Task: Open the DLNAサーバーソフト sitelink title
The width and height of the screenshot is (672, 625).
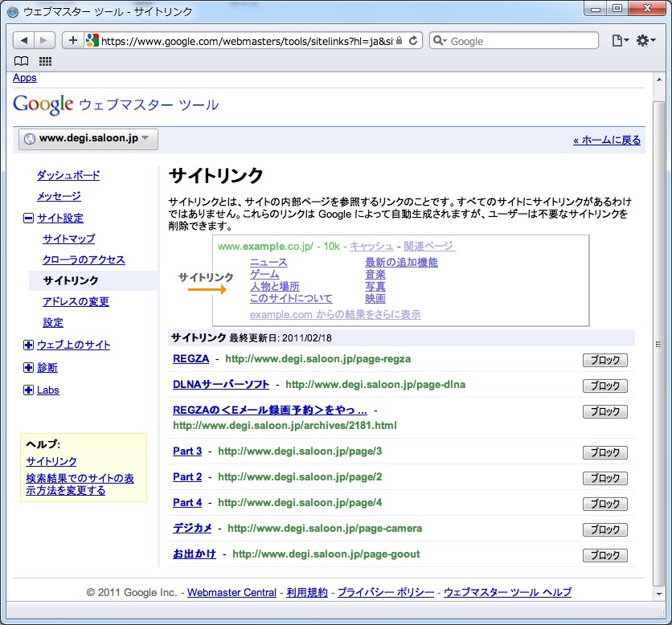Action: tap(221, 385)
